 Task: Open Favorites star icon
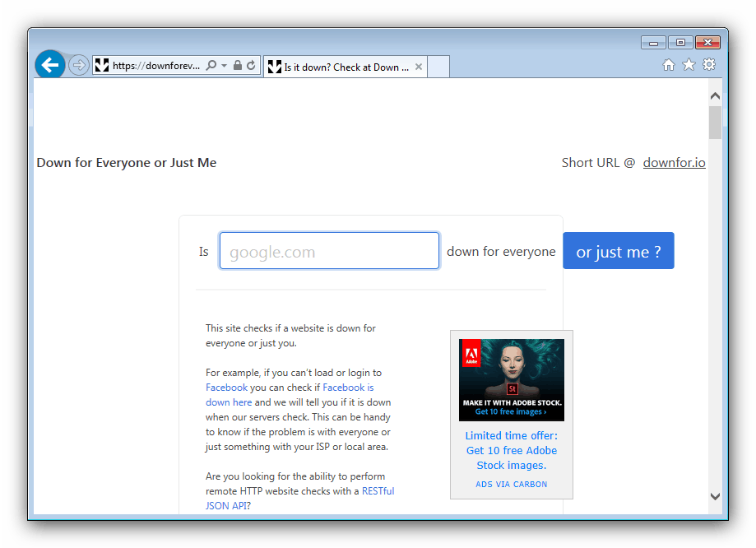[x=689, y=65]
